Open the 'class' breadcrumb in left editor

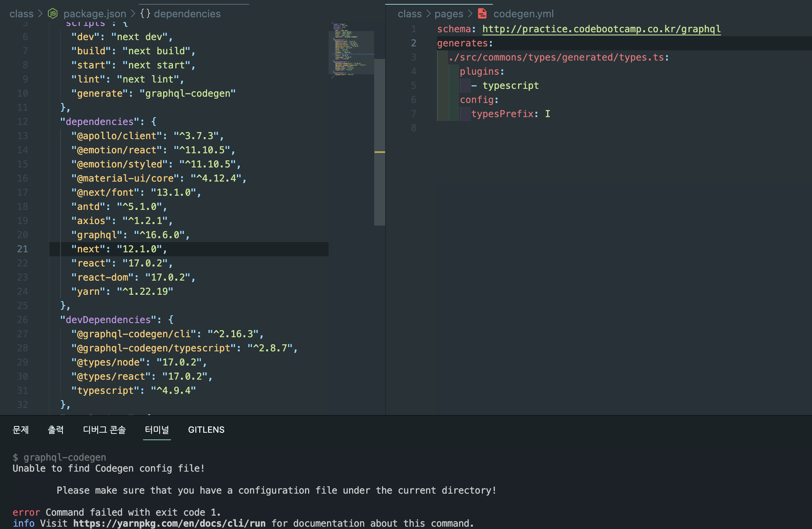(22, 14)
